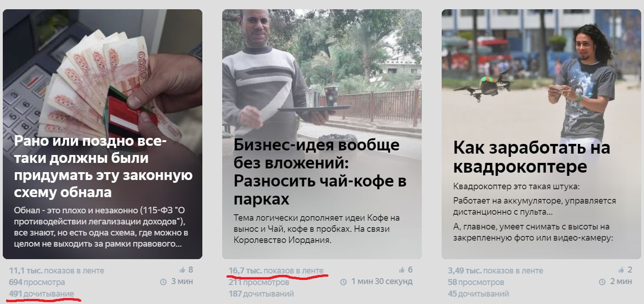Open the квадрокоптер article card
Image resolution: width=644 pixels, height=304 pixels.
541,134
